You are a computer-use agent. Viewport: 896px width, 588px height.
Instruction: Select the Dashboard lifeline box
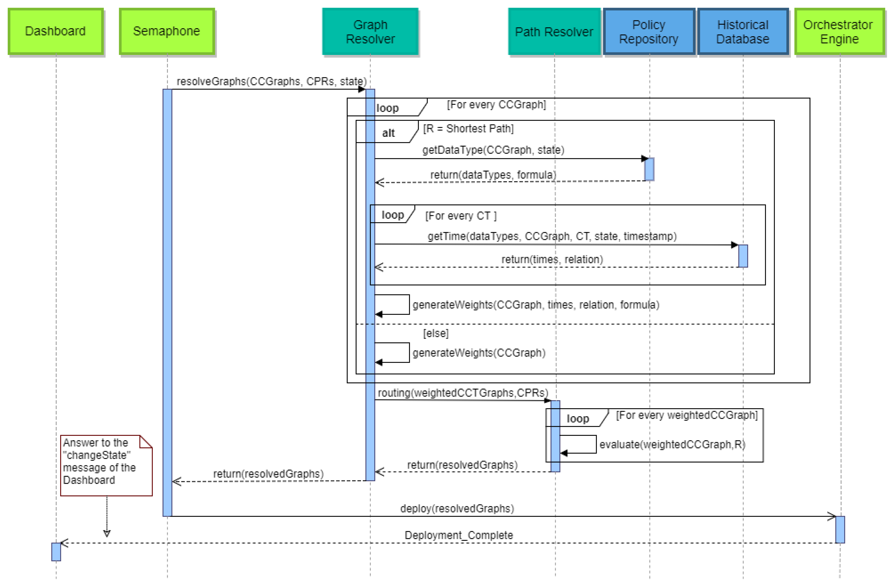[x=56, y=31]
